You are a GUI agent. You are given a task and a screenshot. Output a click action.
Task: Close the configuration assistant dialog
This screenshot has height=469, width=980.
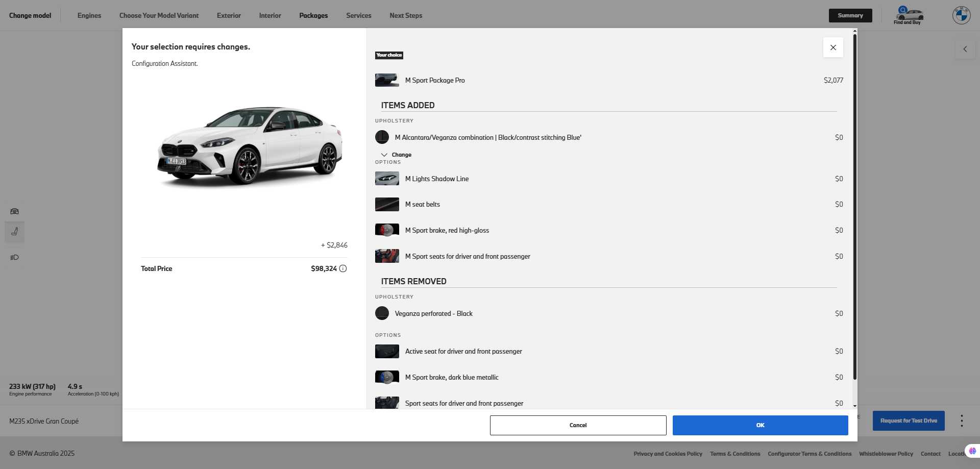click(833, 47)
